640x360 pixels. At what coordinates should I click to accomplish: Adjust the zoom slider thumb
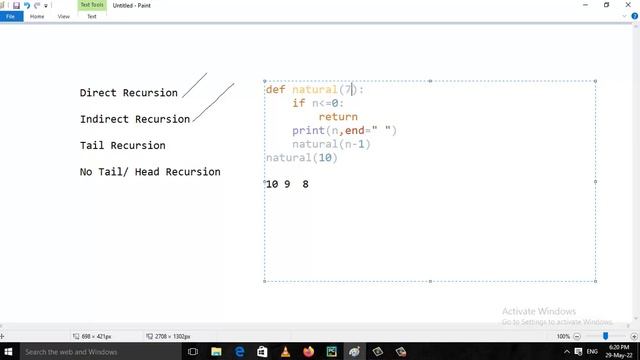click(x=605, y=336)
